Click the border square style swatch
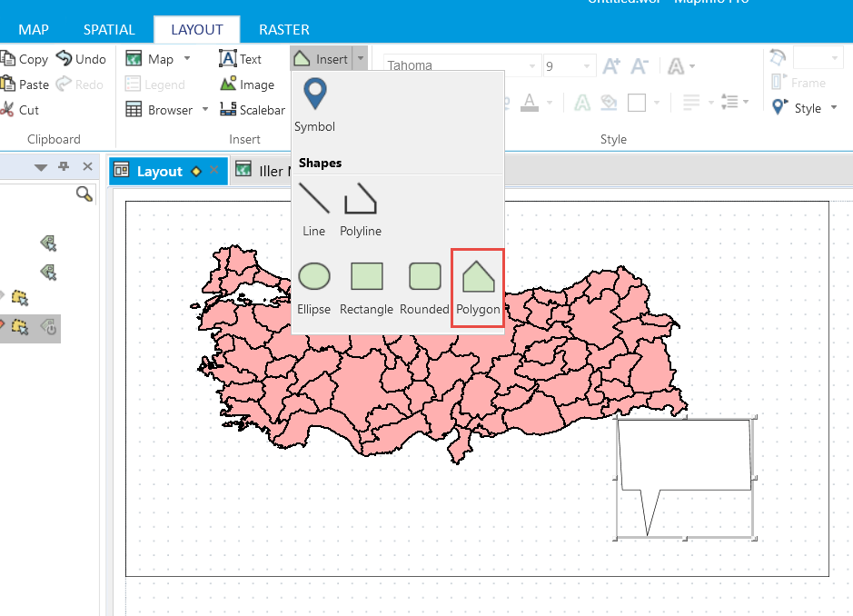 point(637,103)
